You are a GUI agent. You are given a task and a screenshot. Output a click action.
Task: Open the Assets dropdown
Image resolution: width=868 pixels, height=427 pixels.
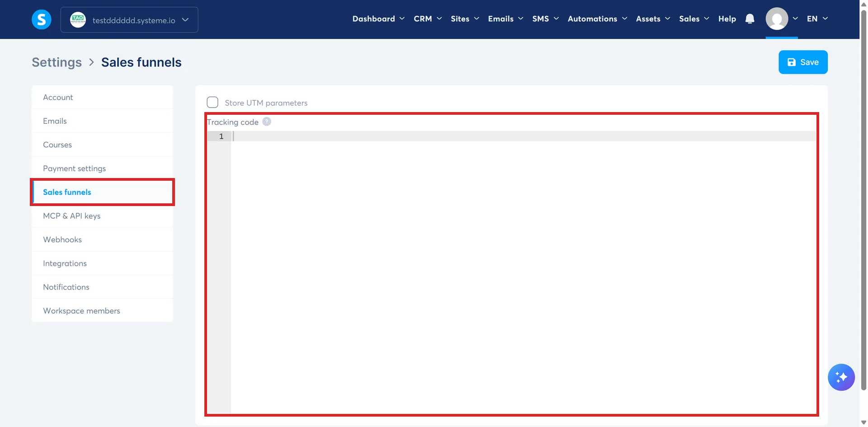(653, 19)
